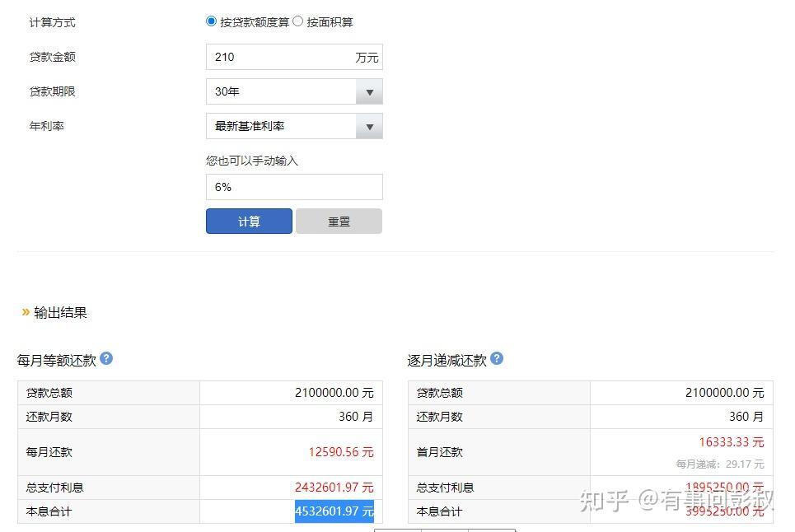Select the 按贷款额度算 radio button
Viewport: 795px width, 532px height.
click(x=212, y=21)
